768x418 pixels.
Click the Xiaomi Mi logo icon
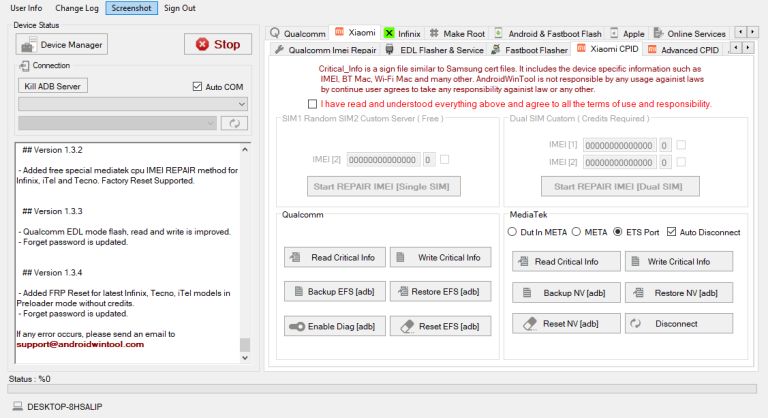[339, 32]
